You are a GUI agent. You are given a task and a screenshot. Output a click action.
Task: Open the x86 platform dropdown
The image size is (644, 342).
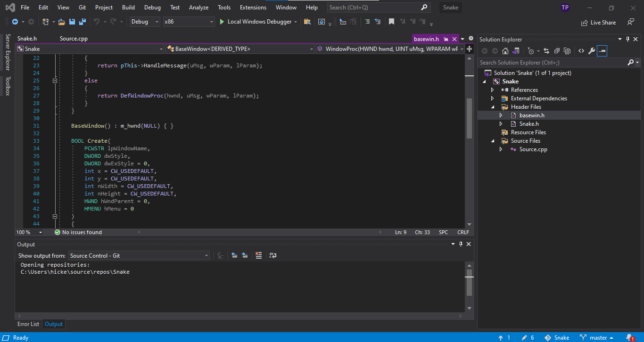coord(189,22)
